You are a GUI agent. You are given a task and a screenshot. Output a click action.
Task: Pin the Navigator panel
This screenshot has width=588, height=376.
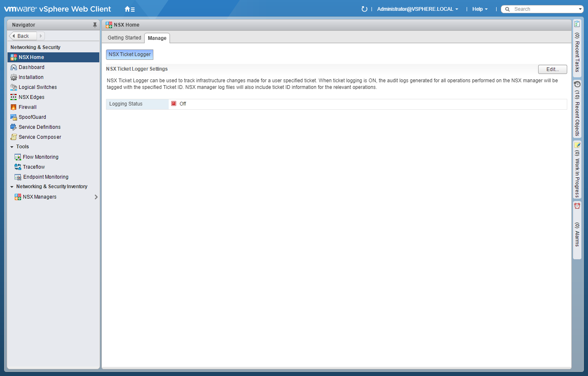click(x=95, y=25)
